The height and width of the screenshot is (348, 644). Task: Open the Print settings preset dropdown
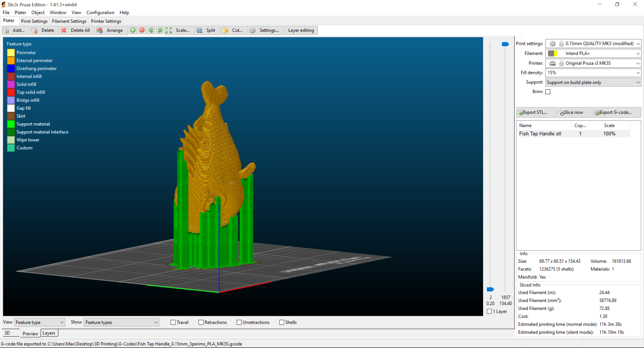point(593,44)
